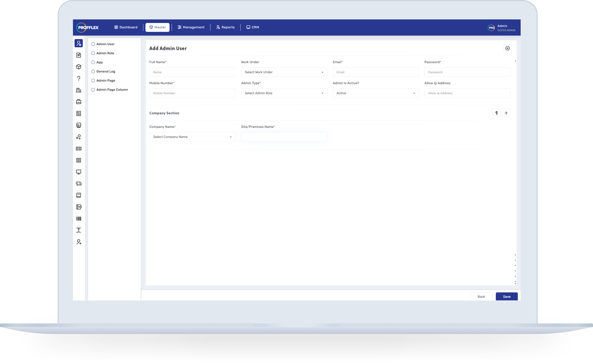Click the Full Name input field
Viewport: 593px width, 364px height.
192,72
